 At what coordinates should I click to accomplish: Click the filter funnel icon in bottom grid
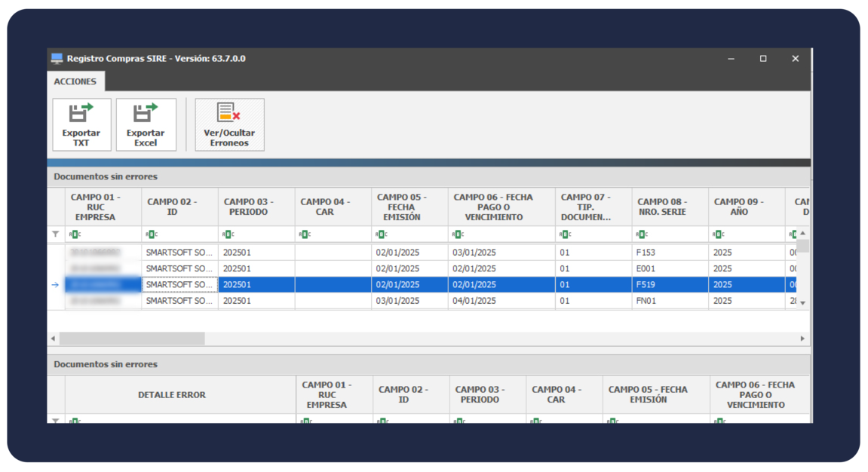click(55, 420)
